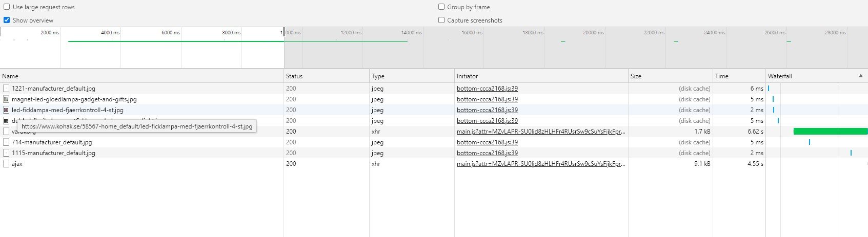Uncheck the Show overview checkbox
868x237 pixels.
point(7,20)
